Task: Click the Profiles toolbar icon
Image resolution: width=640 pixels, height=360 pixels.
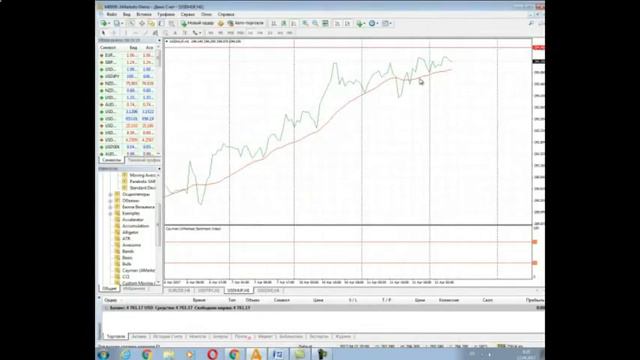Action: (x=117, y=23)
